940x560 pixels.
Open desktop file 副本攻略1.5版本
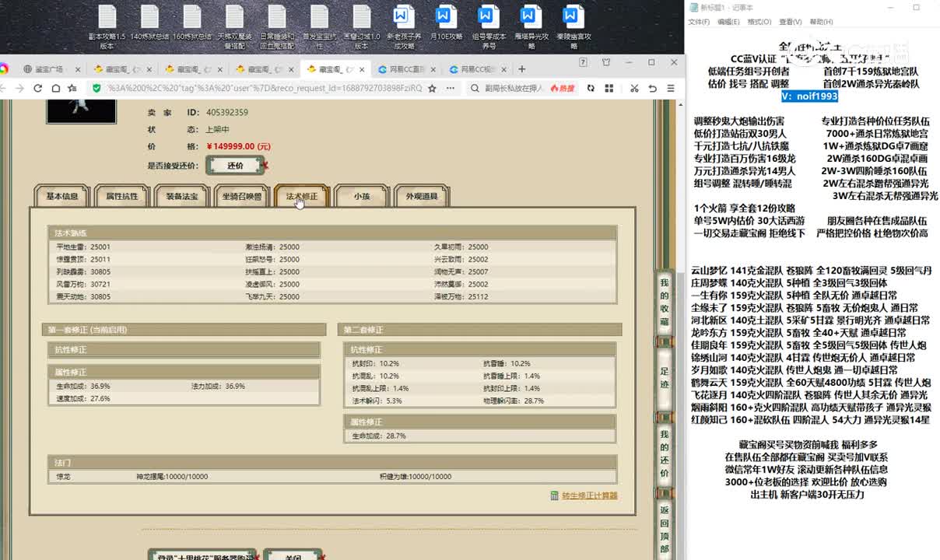pyautogui.click(x=107, y=26)
